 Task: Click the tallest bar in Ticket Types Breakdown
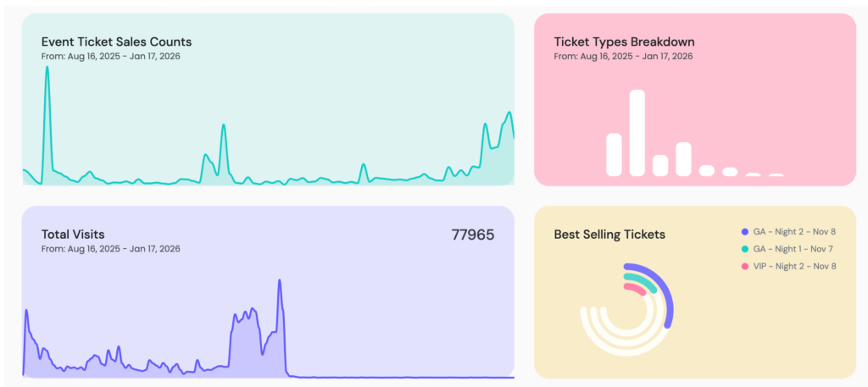point(637,133)
